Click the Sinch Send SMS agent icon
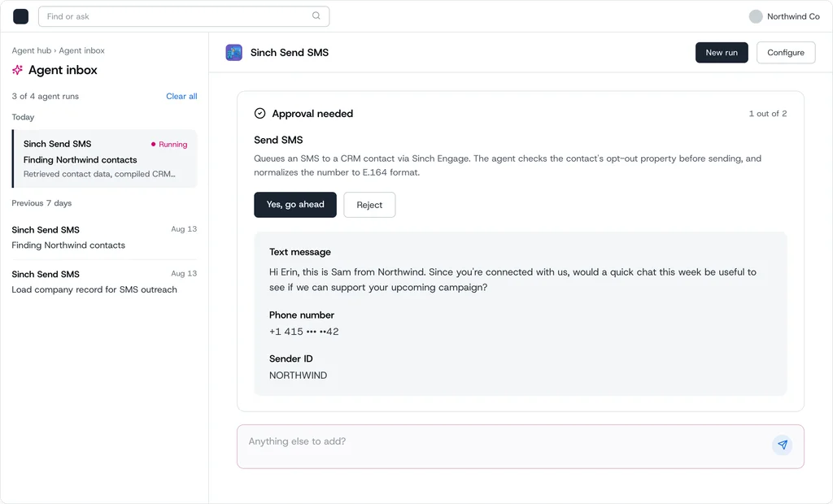Viewport: 833px width, 504px height. click(233, 53)
